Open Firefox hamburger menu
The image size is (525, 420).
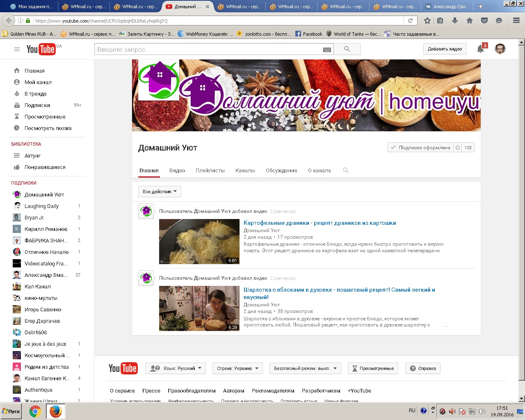(x=516, y=21)
